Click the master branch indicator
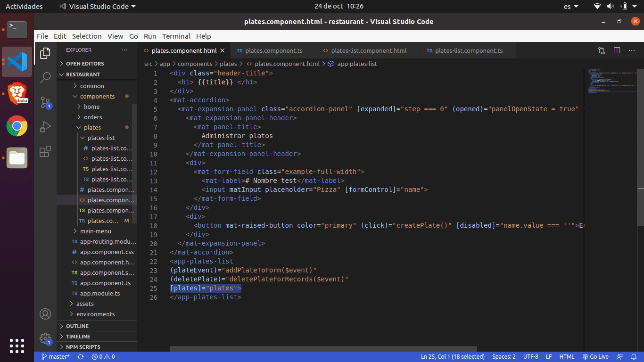644x362 pixels. tap(56, 357)
